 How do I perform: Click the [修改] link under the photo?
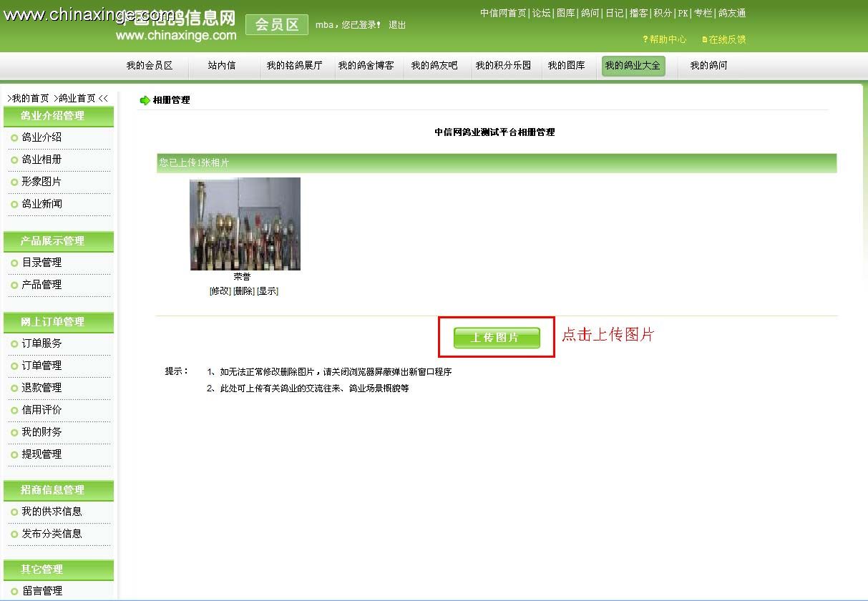pyautogui.click(x=220, y=291)
